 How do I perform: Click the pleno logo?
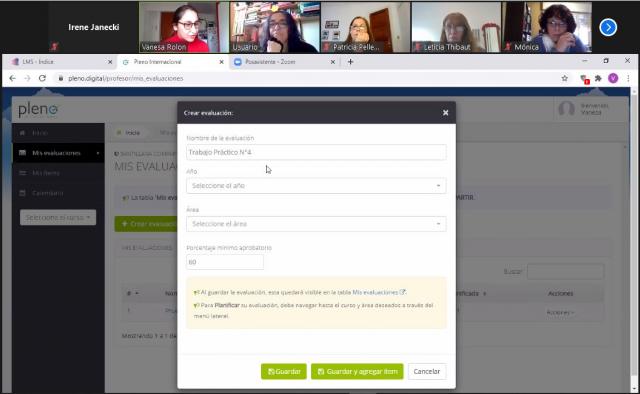(38, 110)
